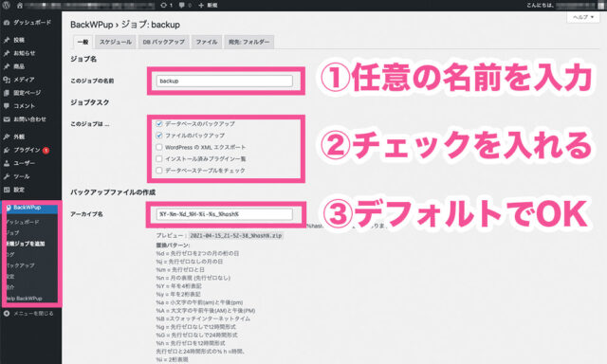Click the コメント bubble icon in sidebar

(7, 106)
